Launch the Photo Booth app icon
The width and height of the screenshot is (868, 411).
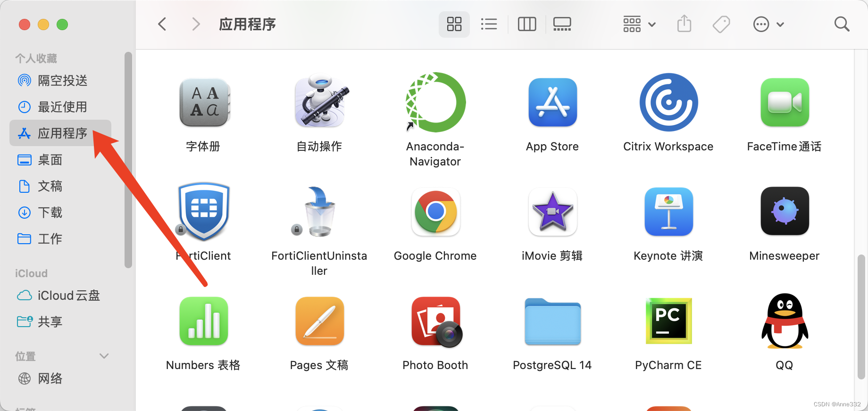(436, 322)
